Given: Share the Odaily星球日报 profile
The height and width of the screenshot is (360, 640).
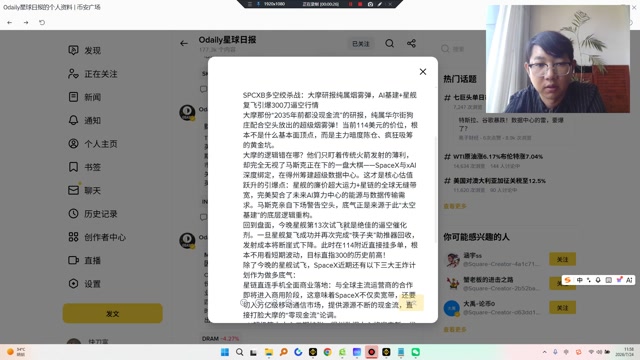Looking at the screenshot, I should 411,43.
